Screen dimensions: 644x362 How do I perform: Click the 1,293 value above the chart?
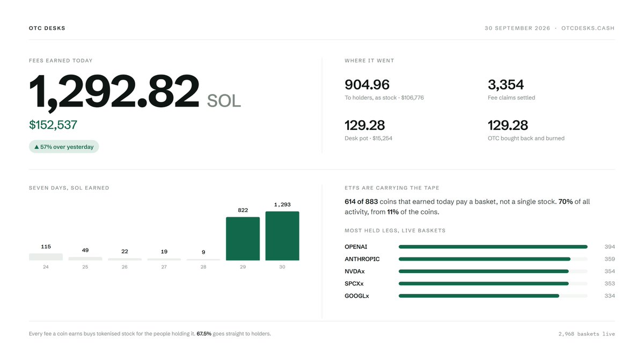pyautogui.click(x=282, y=204)
